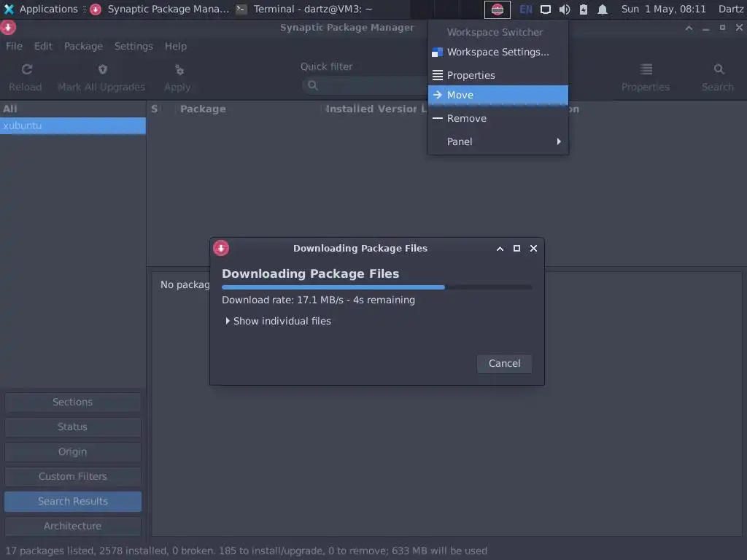The image size is (747, 560).
Task: Click the volume speaker tray icon
Action: pos(565,9)
